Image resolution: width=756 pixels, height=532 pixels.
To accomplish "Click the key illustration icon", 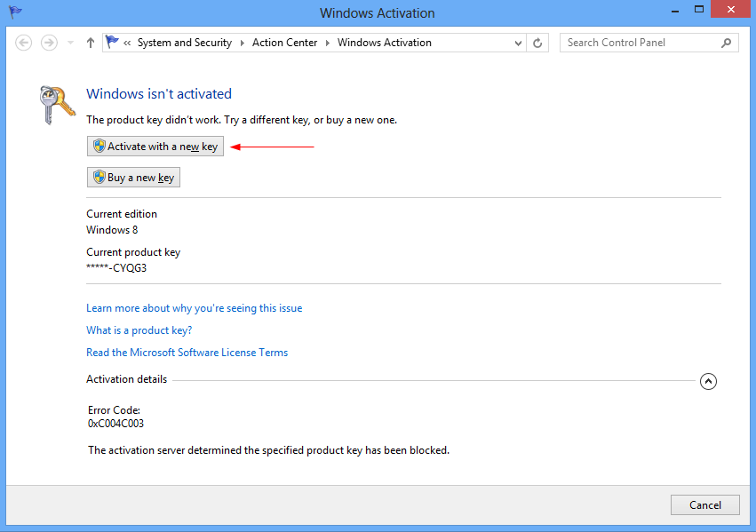I will (x=55, y=105).
